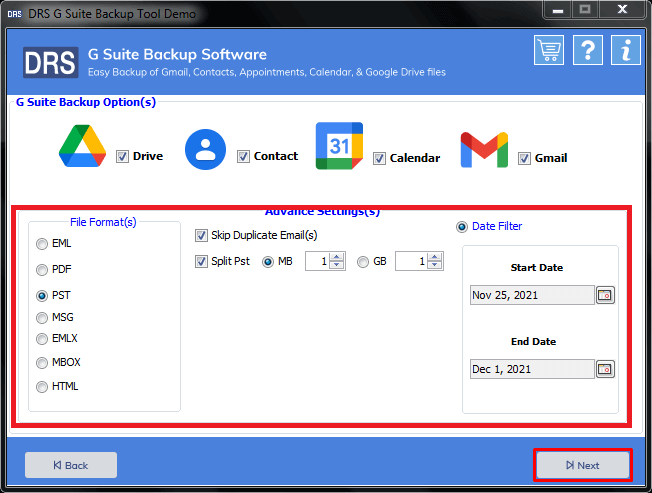Image resolution: width=652 pixels, height=493 pixels.
Task: Click G Suite Backup Option(s) heading
Action: pos(86,102)
